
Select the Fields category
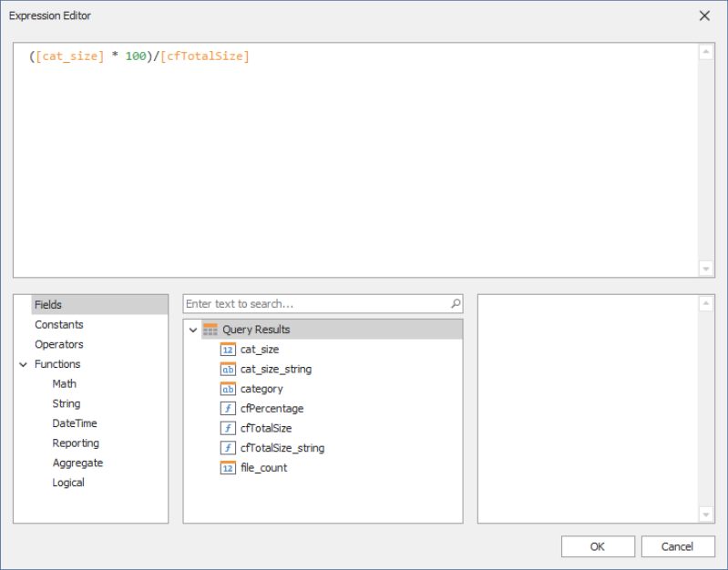tap(48, 305)
